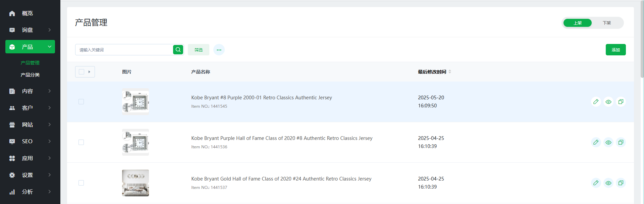Screen dimensions: 644x204
Task: Click the 网站 storefront icon
Action: (12, 125)
